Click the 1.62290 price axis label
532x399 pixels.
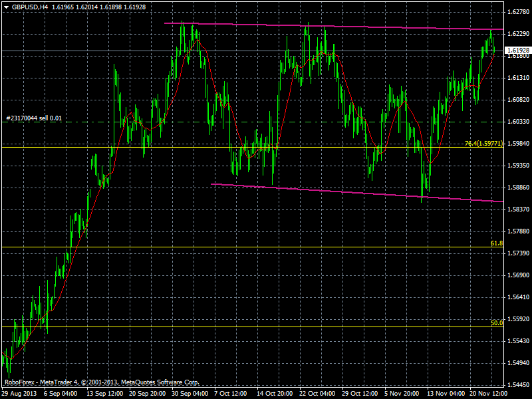coord(518,34)
